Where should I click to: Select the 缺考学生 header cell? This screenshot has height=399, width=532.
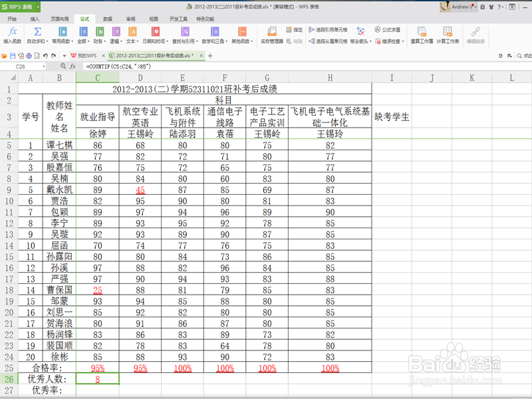click(392, 117)
